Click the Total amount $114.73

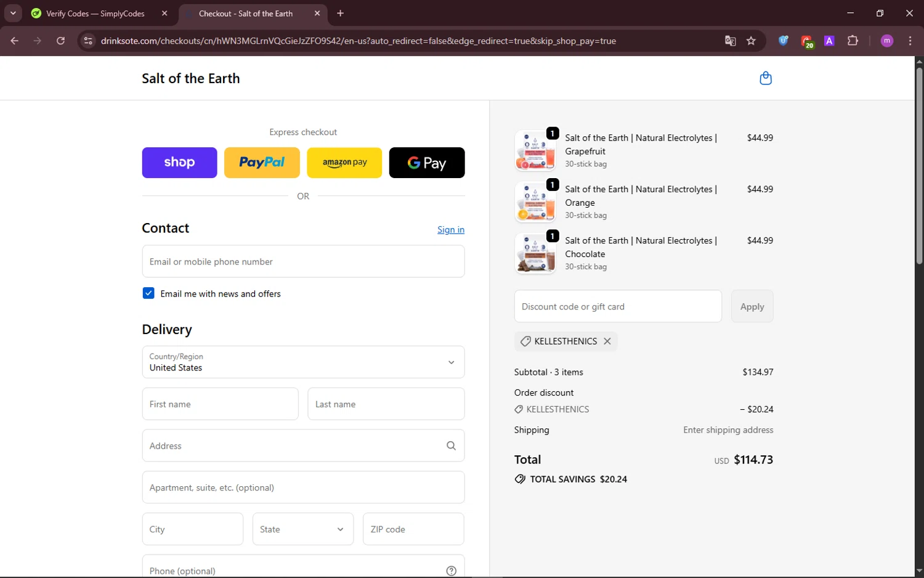click(x=753, y=460)
